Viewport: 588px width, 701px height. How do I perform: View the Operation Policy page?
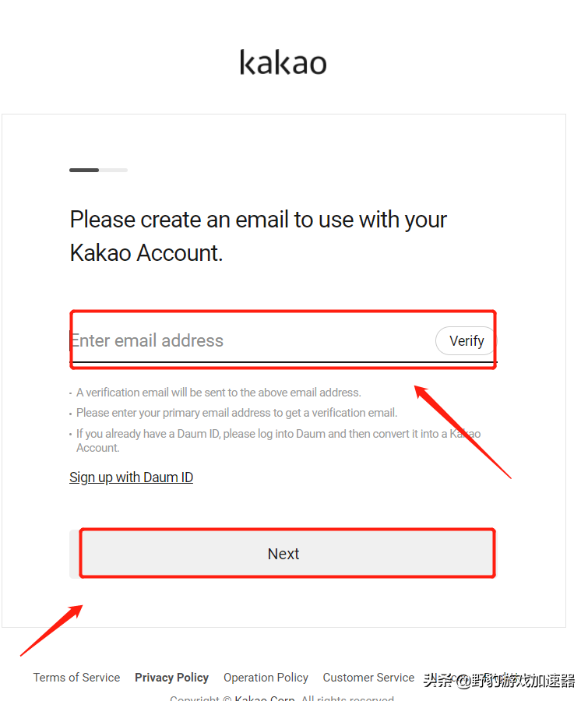pos(266,678)
